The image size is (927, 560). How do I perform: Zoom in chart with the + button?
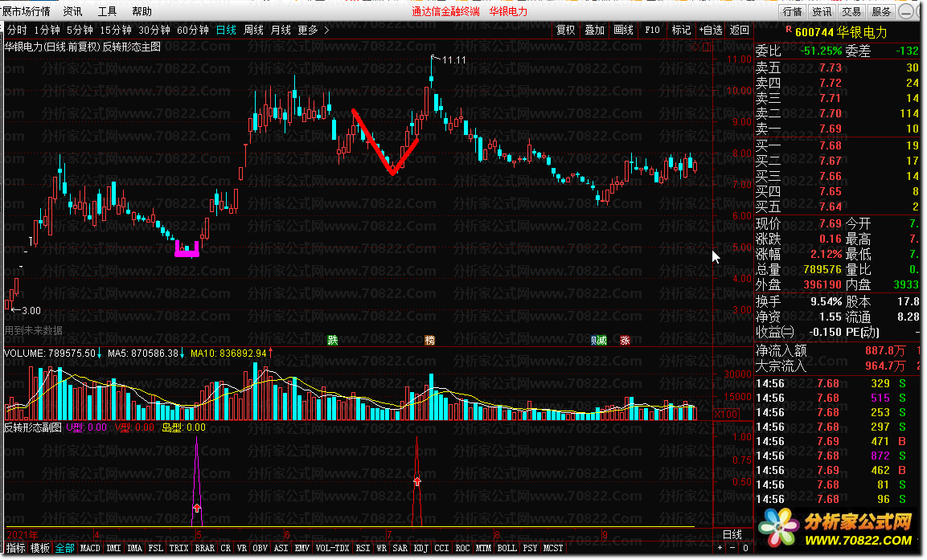(720, 548)
